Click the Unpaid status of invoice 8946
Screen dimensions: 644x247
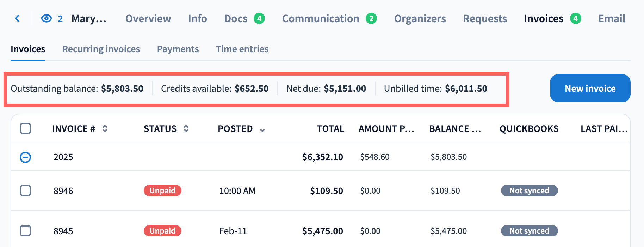tap(162, 191)
